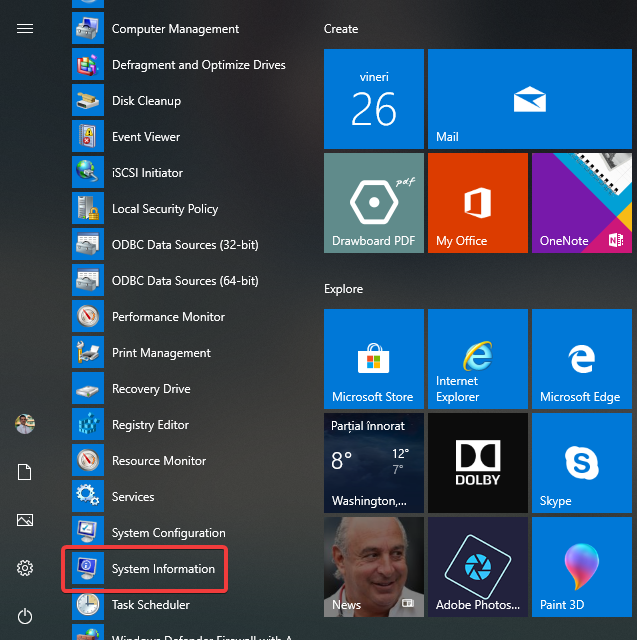Click the ODBC Data Sources (32-bit) icon

88,244
